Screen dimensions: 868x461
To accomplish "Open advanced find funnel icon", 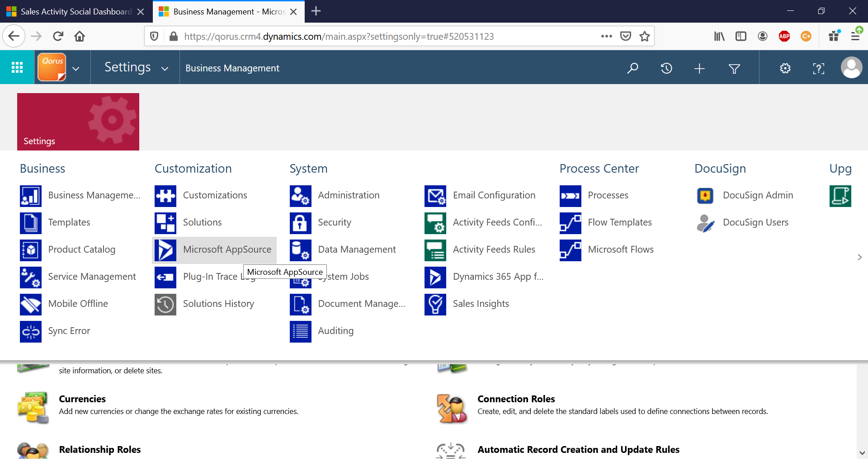I will (x=734, y=68).
